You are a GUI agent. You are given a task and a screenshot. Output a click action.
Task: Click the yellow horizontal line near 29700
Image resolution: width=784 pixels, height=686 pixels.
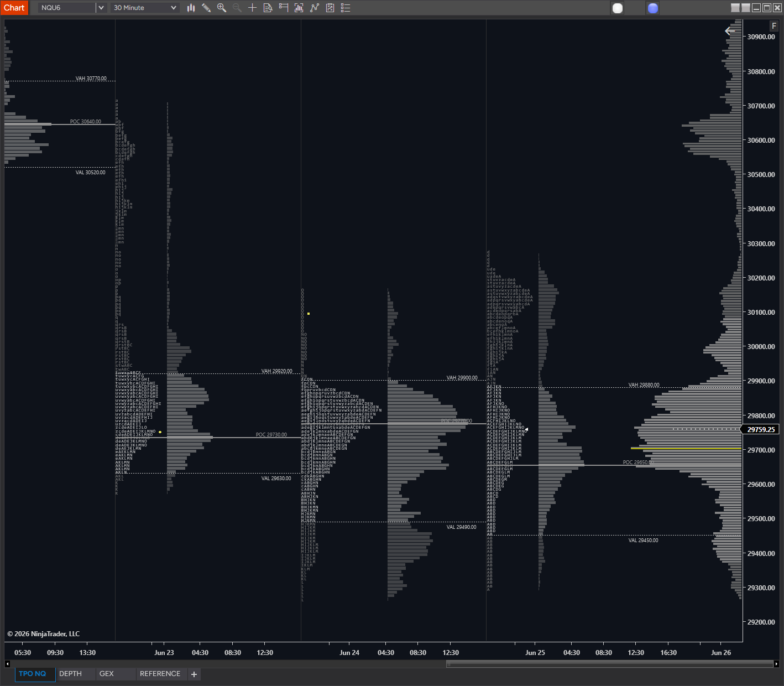(x=686, y=448)
